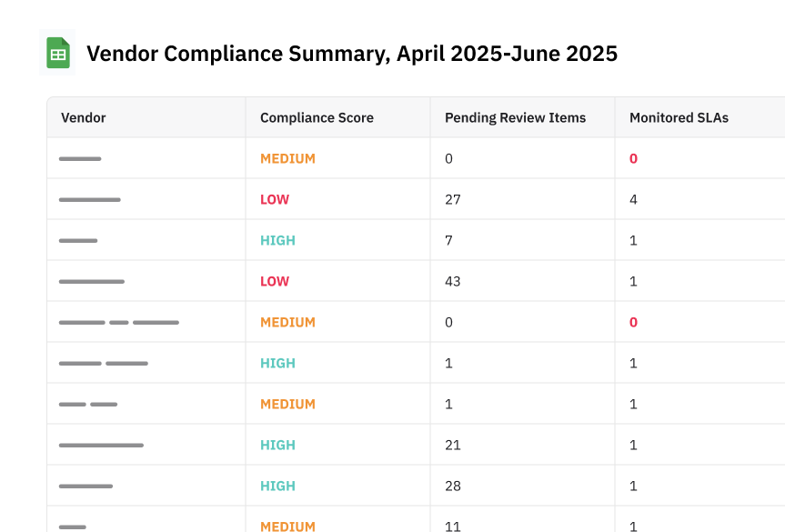Click the pending items value 21
This screenshot has height=532, width=785.
pyautogui.click(x=453, y=446)
